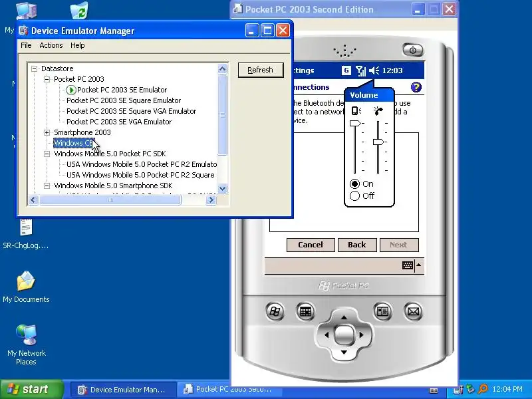Open input method selector arrow beside keyboard
The width and height of the screenshot is (532, 399).
419,265
